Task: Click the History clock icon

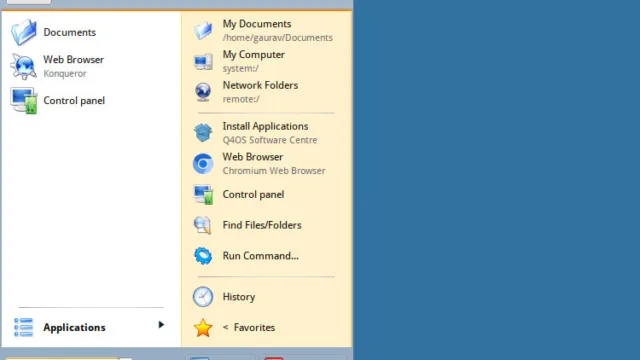Action: click(203, 297)
